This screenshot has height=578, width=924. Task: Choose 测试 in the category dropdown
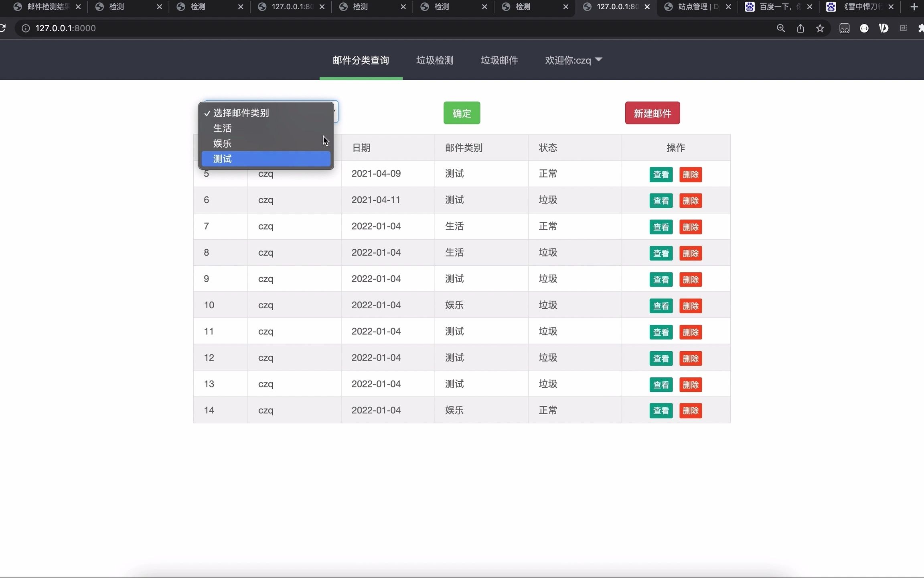pos(265,159)
